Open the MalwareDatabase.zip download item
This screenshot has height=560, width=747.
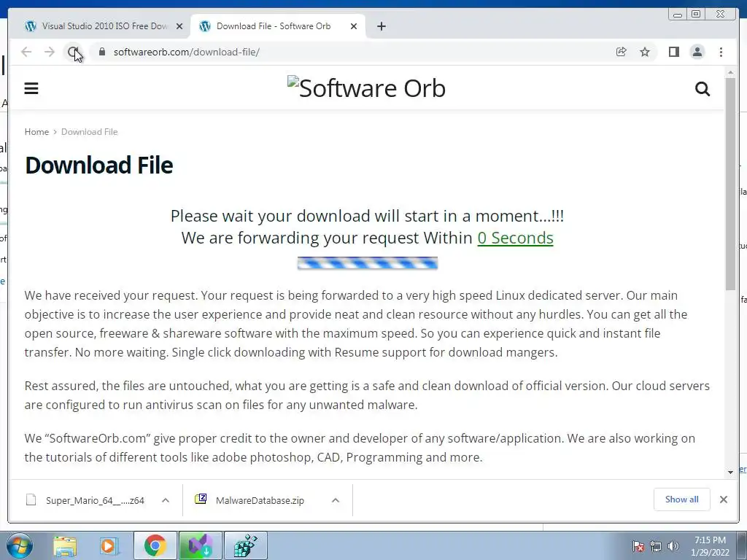249,500
